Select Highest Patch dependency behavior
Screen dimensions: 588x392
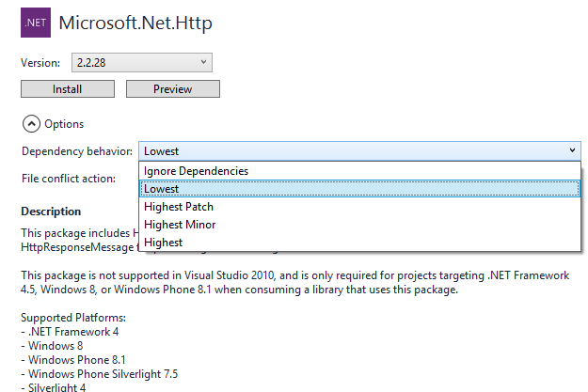pos(359,207)
